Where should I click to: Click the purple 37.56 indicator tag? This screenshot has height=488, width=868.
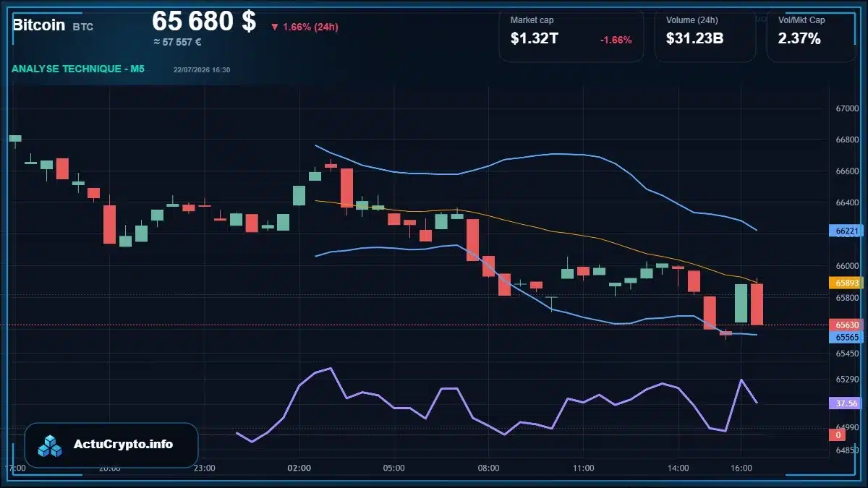(846, 403)
